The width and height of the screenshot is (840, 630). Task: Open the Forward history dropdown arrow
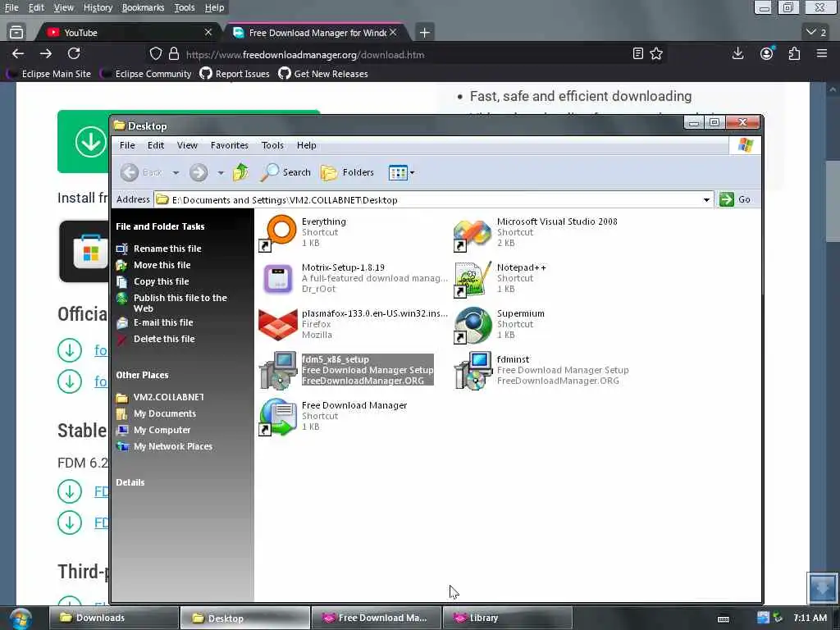point(221,172)
